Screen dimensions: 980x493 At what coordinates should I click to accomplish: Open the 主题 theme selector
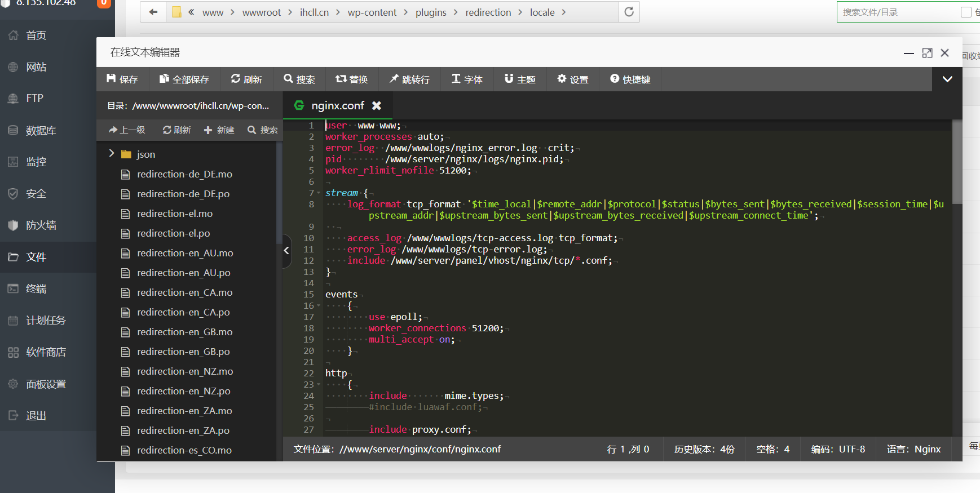pyautogui.click(x=520, y=79)
